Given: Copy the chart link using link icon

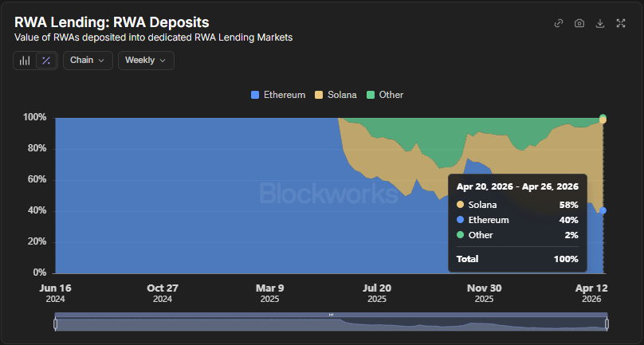Looking at the screenshot, I should tap(559, 23).
